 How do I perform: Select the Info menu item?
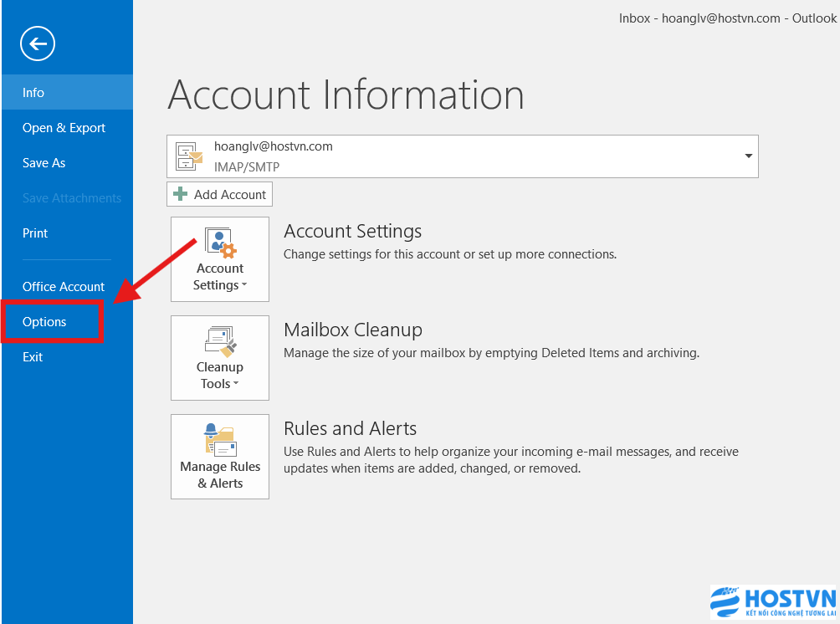tap(33, 93)
